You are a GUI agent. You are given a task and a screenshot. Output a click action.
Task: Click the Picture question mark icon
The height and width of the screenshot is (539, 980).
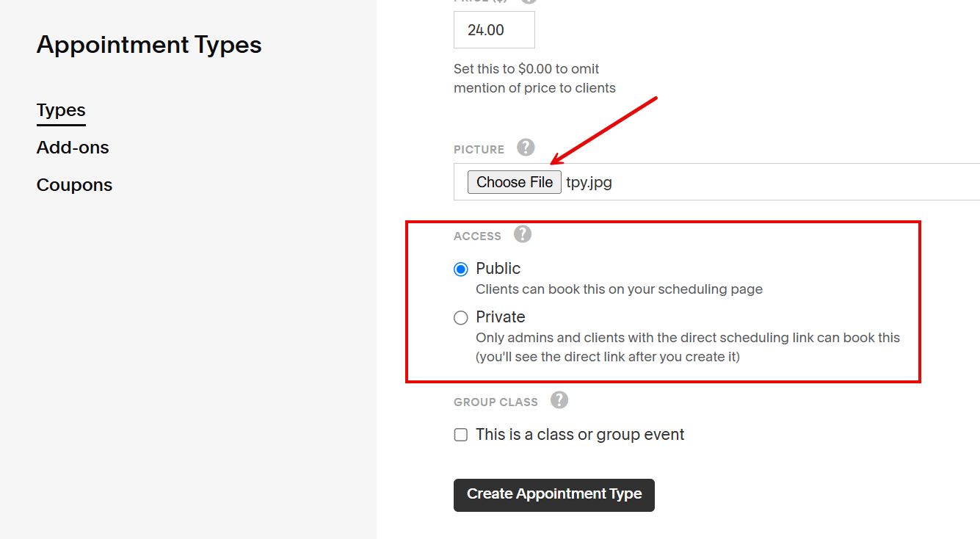click(526, 148)
